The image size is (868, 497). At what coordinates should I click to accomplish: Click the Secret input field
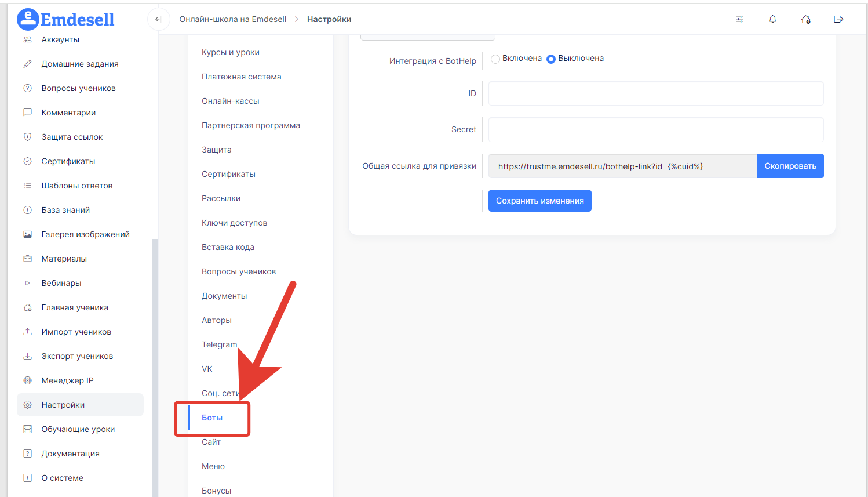655,130
